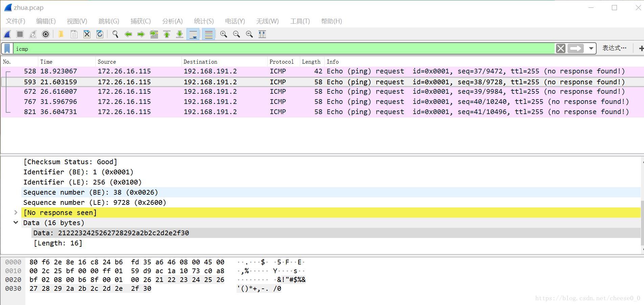Find a packet with magnifier icon
This screenshot has height=305, width=644.
115,34
